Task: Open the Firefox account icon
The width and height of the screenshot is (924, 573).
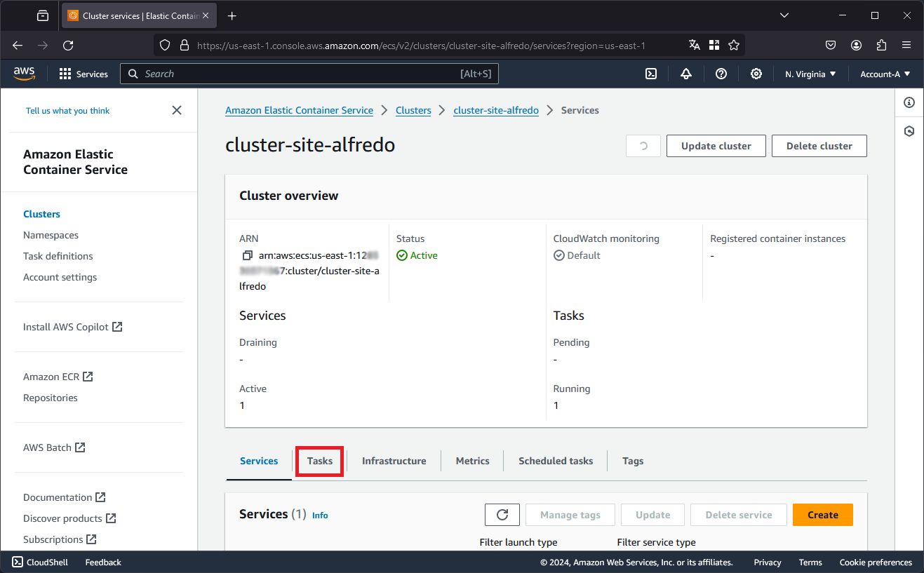Action: pyautogui.click(x=857, y=45)
